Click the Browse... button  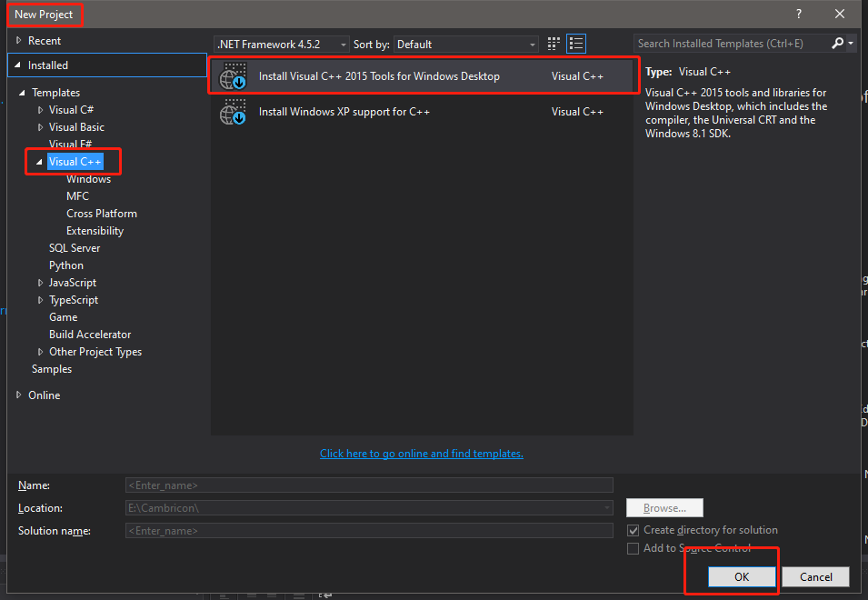point(664,508)
